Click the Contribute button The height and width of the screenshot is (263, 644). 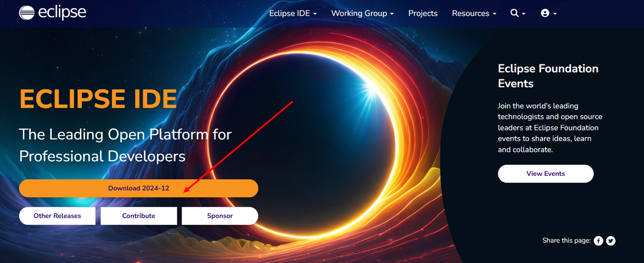click(139, 216)
